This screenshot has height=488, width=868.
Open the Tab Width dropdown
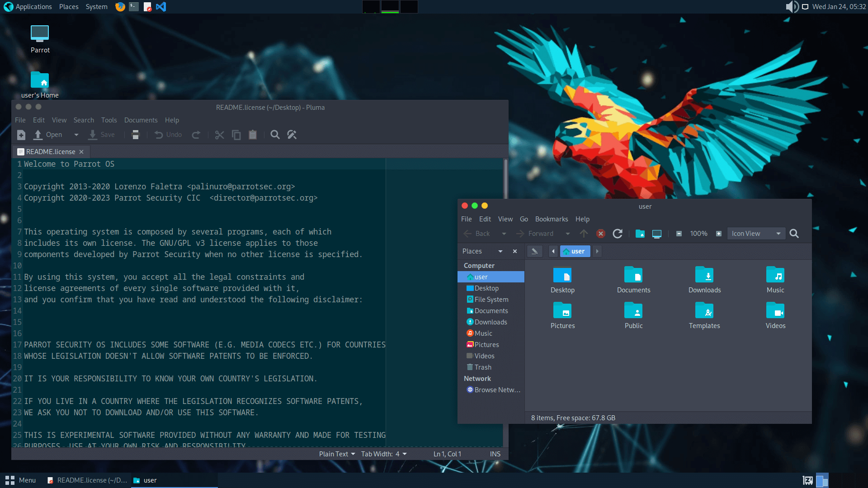point(384,454)
